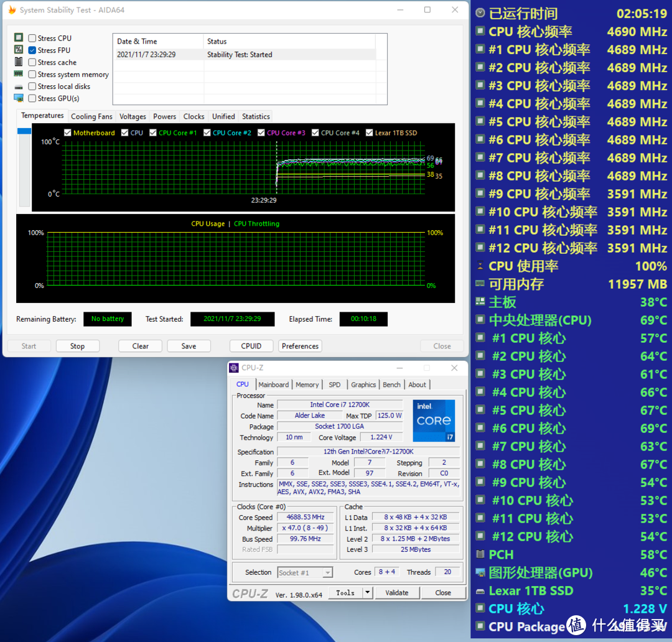Click the Stress GPU(s) monitor icon
Screen dimensions: 672x642
pyautogui.click(x=19, y=98)
